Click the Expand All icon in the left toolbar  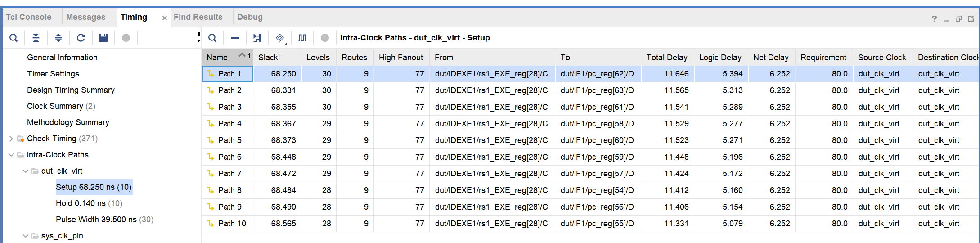coord(58,38)
